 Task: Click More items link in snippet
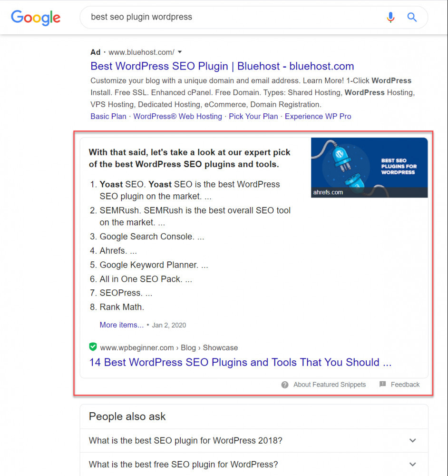coord(122,325)
